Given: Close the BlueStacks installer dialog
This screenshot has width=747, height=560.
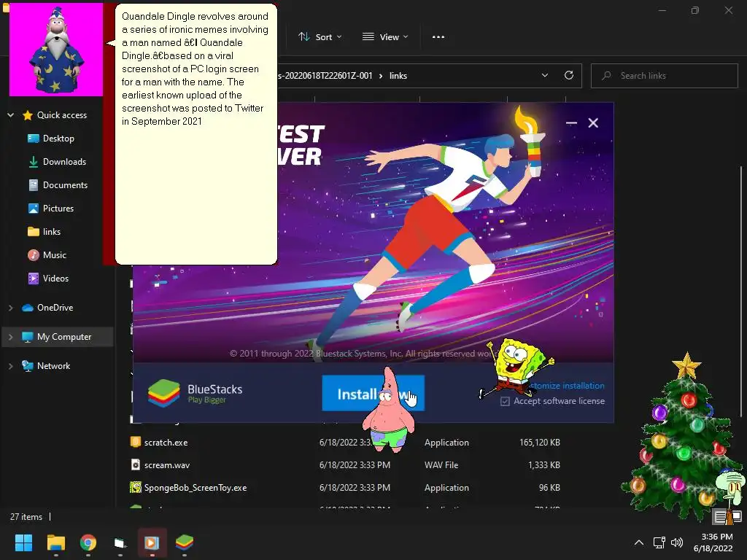Looking at the screenshot, I should point(593,122).
